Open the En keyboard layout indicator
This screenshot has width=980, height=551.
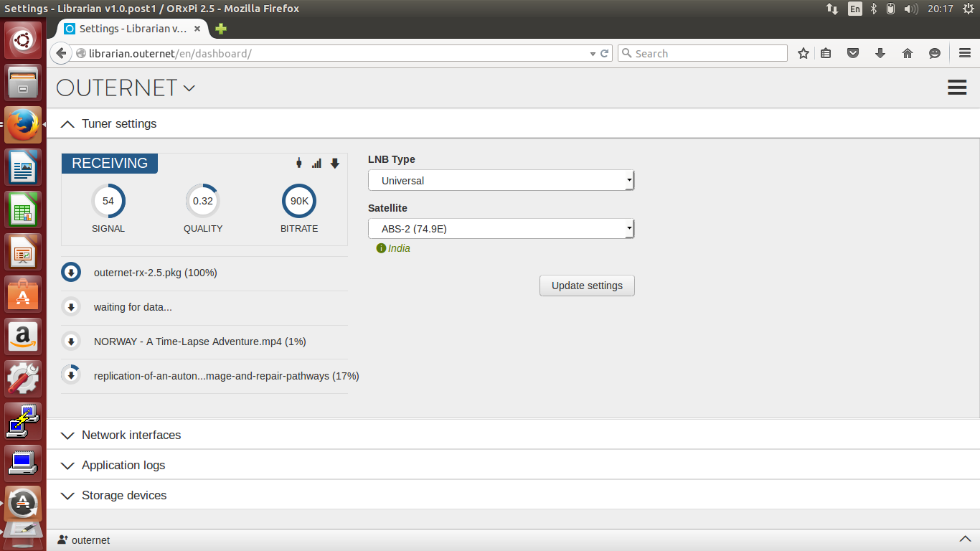pos(854,9)
